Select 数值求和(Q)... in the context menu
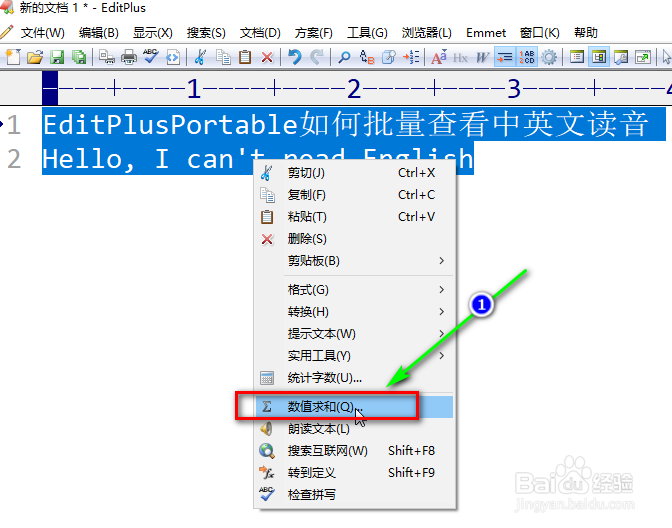Image resolution: width=672 pixels, height=528 pixels. (354, 407)
